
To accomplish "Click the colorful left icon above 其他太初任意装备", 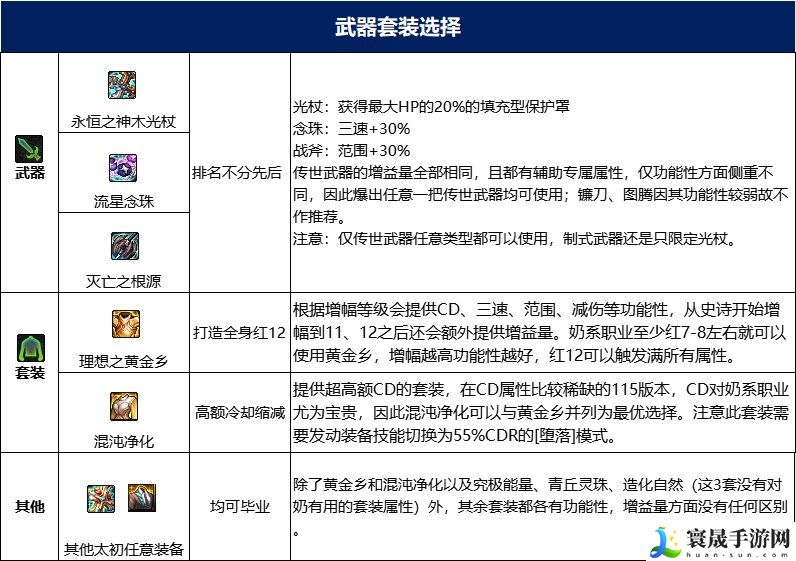I will 101,499.
